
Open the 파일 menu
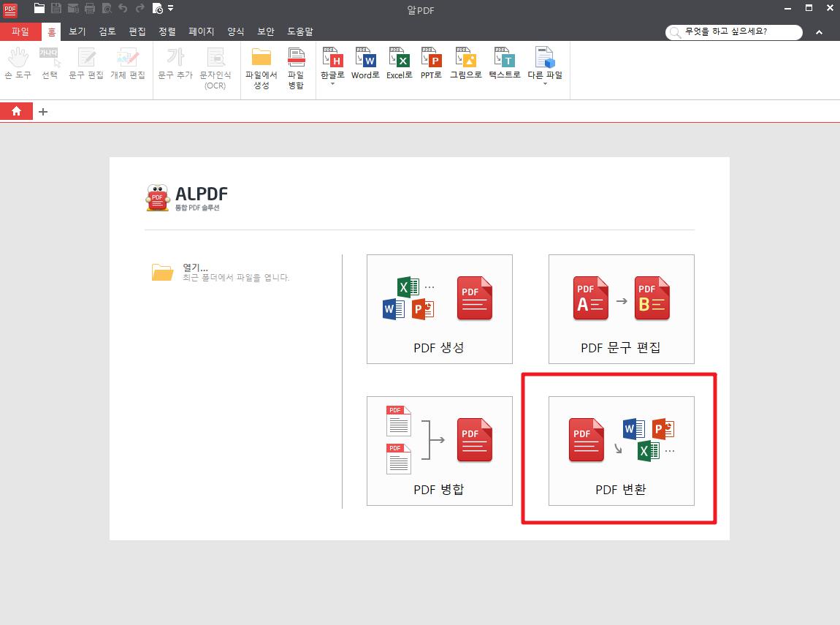(x=20, y=31)
